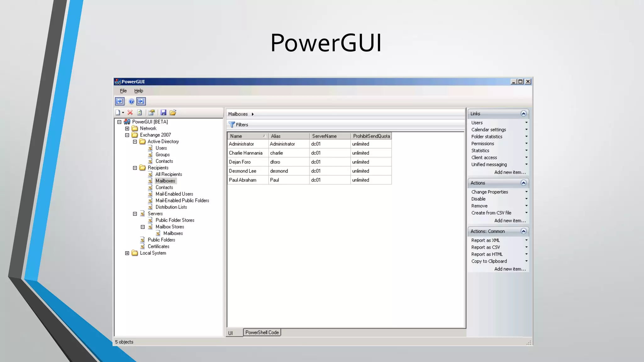The width and height of the screenshot is (644, 362).
Task: Click the Mailboxes breadcrumb arrow
Action: (253, 114)
